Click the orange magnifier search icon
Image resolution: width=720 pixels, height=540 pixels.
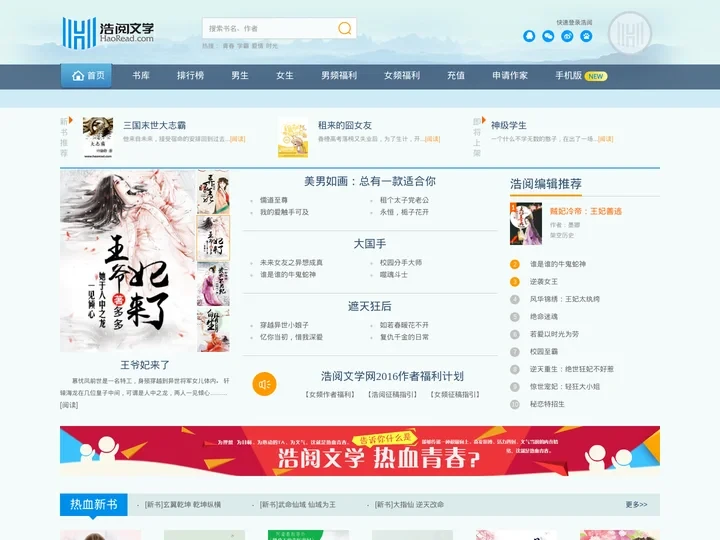pyautogui.click(x=344, y=28)
